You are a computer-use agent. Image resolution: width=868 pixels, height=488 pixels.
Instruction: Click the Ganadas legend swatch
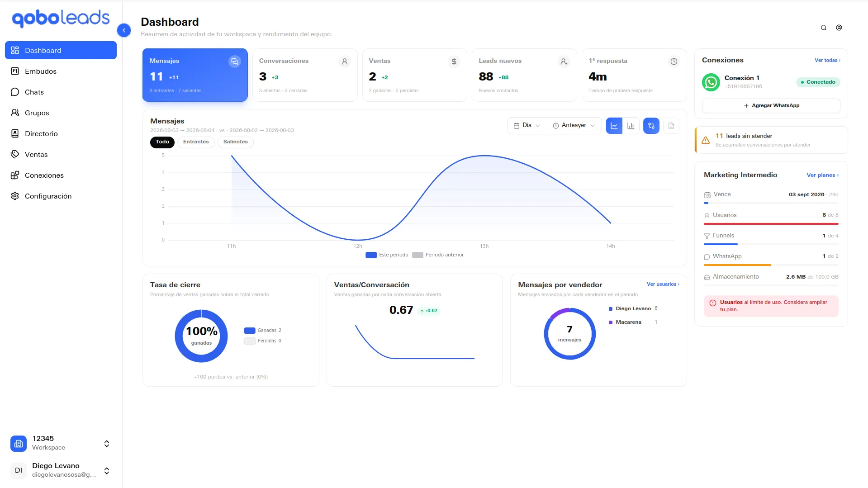[250, 331]
